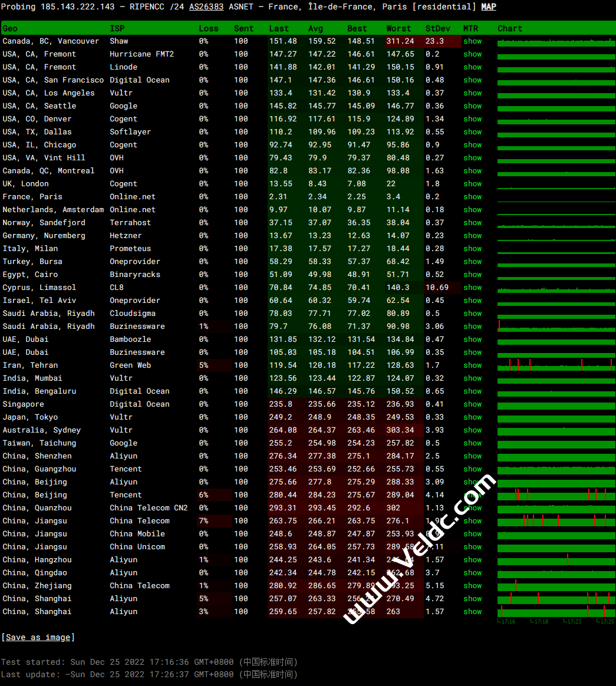Click the ISP column header

117,28
